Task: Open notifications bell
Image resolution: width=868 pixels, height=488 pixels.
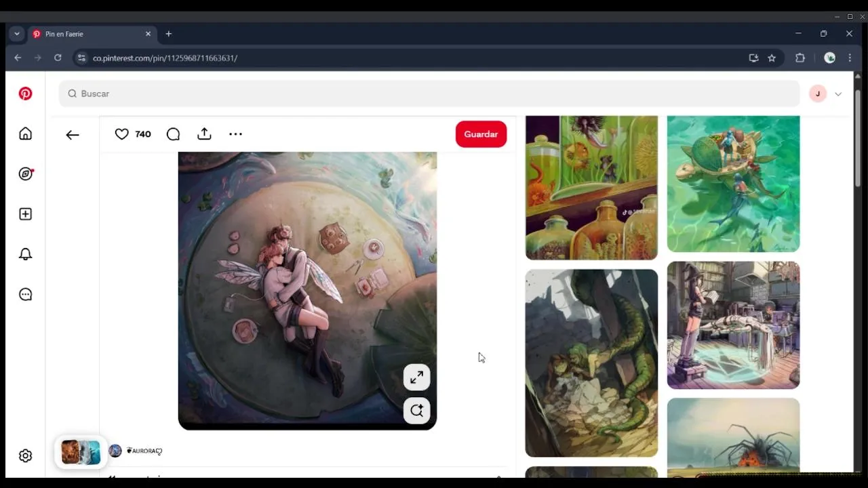Action: tap(25, 254)
